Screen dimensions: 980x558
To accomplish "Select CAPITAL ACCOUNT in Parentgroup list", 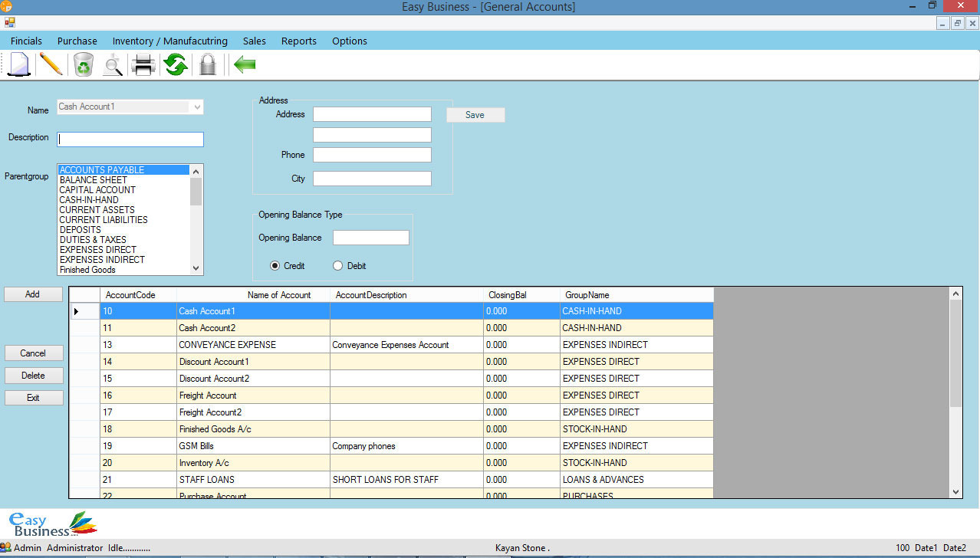I will pos(123,190).
